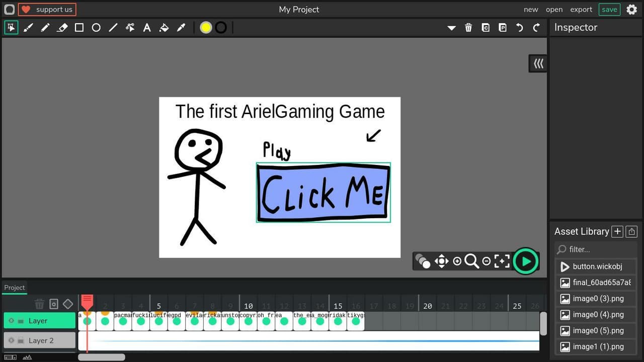Click the save button
This screenshot has width=644, height=362.
pyautogui.click(x=609, y=10)
